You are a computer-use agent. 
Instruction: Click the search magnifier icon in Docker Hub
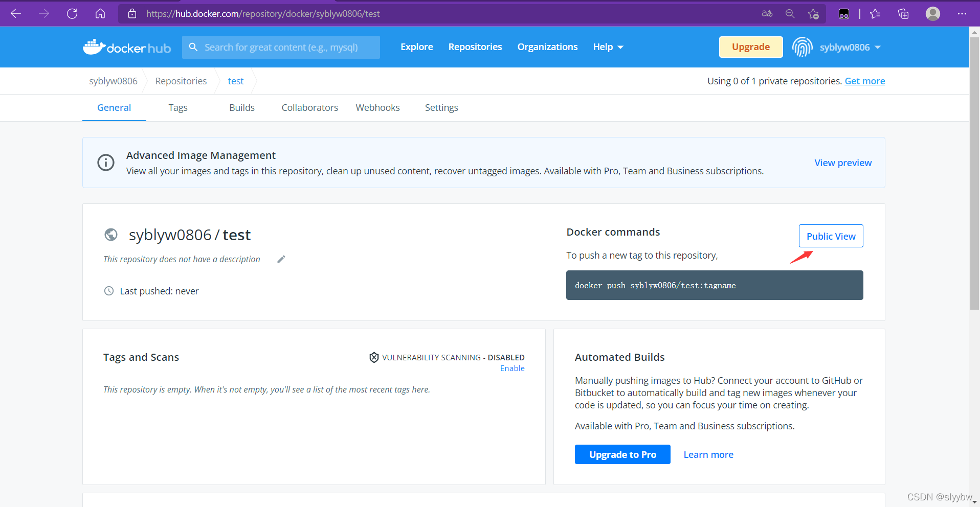tap(193, 47)
